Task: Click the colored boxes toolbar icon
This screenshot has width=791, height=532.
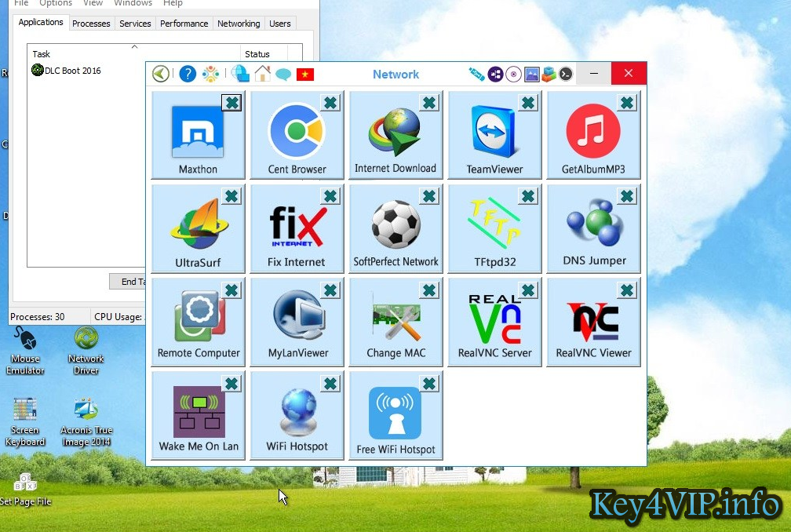Action: coord(549,74)
